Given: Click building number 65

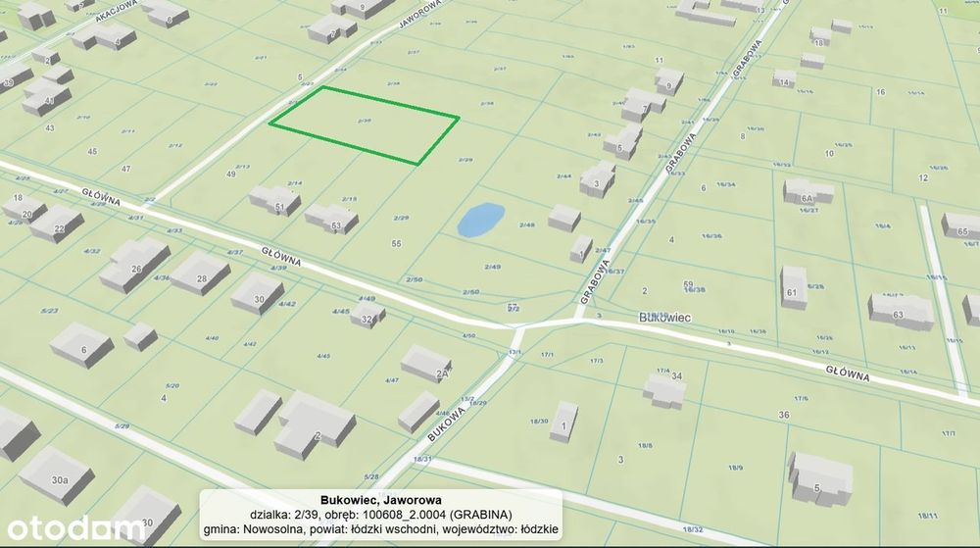Looking at the screenshot, I should [x=961, y=226].
